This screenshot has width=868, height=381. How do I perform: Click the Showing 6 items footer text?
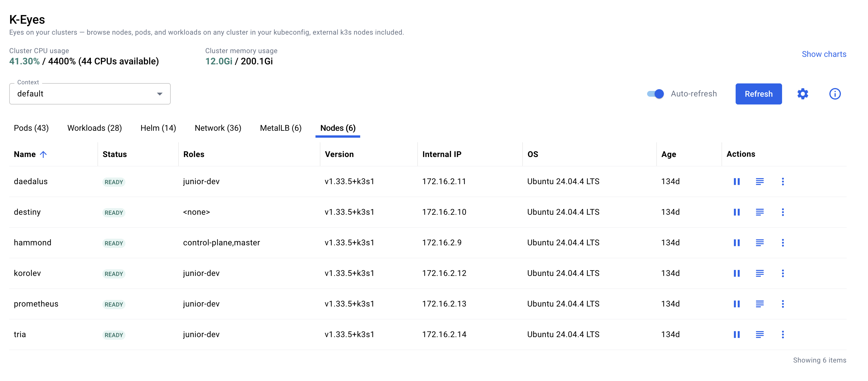820,360
